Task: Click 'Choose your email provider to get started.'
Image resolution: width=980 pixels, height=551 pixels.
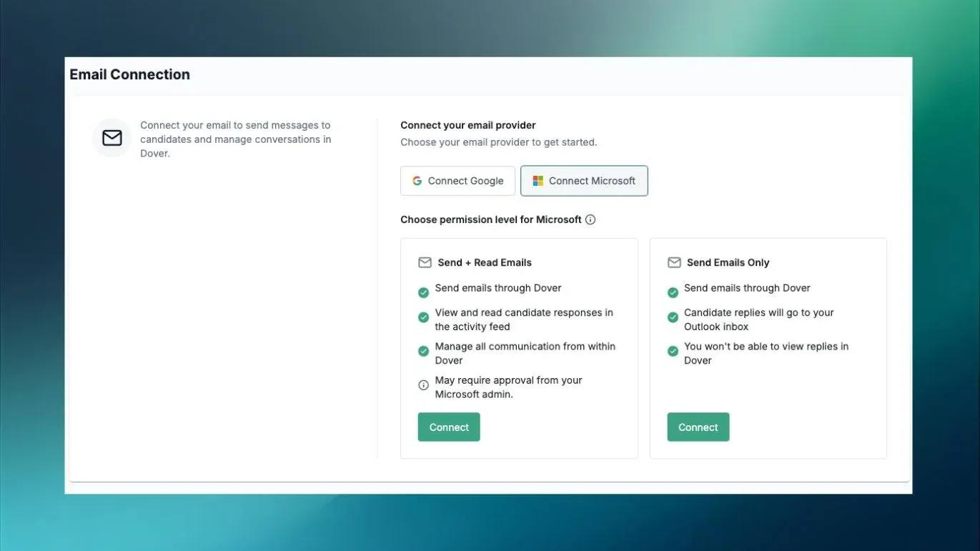Action: pyautogui.click(x=499, y=142)
